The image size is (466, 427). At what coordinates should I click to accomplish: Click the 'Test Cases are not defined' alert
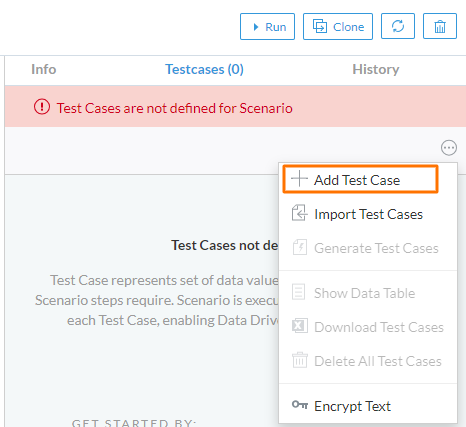[x=235, y=107]
